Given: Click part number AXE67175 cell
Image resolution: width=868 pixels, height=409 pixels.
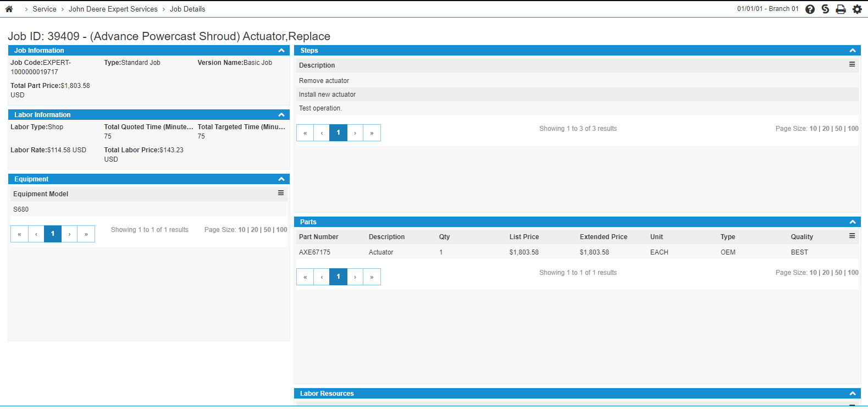Looking at the screenshot, I should (315, 252).
